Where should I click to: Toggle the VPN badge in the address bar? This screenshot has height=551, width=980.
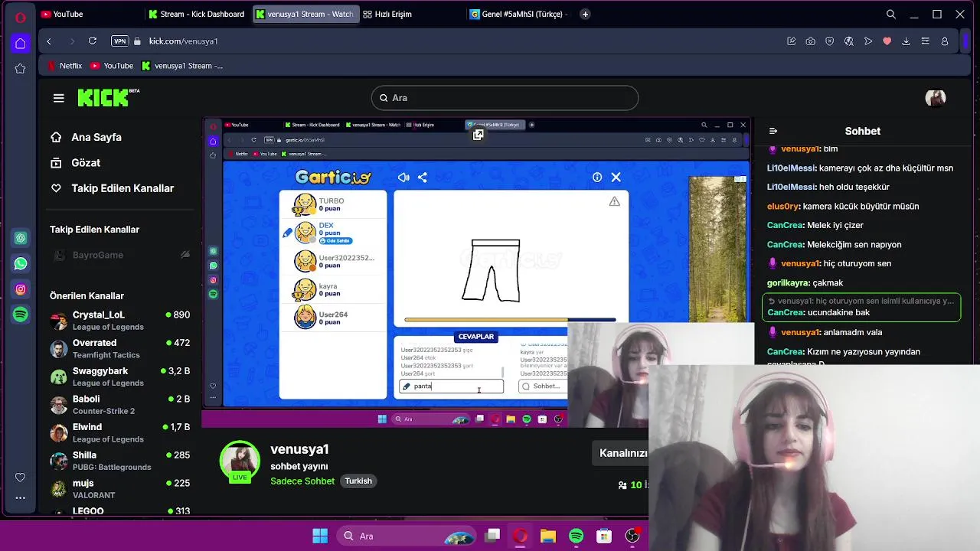[119, 41]
